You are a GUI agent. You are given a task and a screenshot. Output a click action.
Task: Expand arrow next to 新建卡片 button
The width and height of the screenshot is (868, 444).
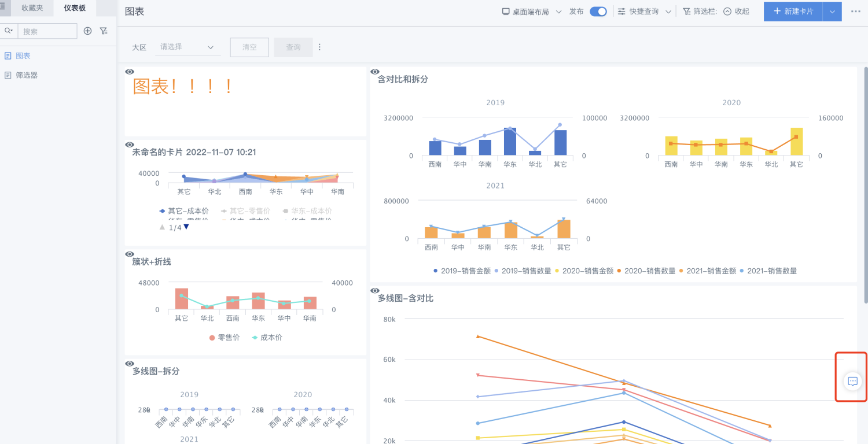(832, 12)
